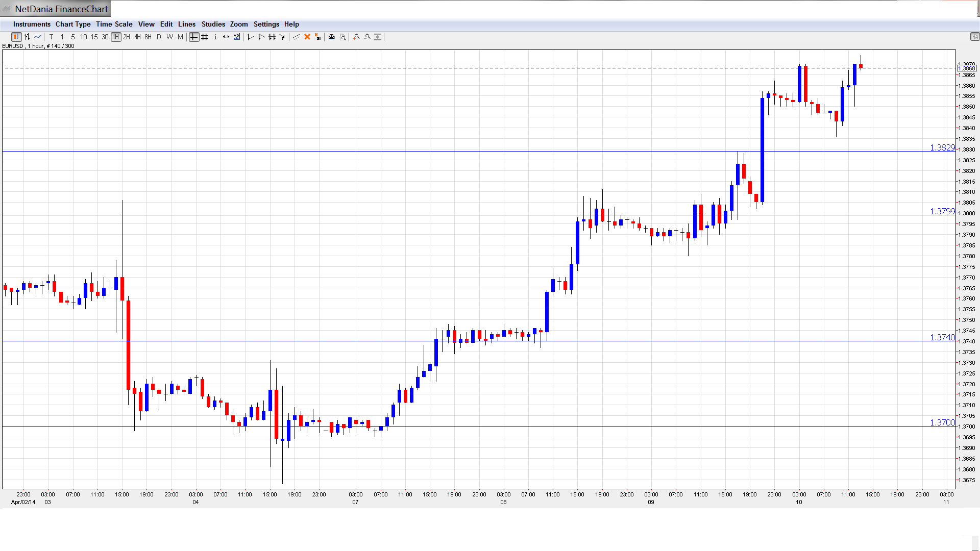
Task: Click the delete all lines icon
Action: [318, 37]
